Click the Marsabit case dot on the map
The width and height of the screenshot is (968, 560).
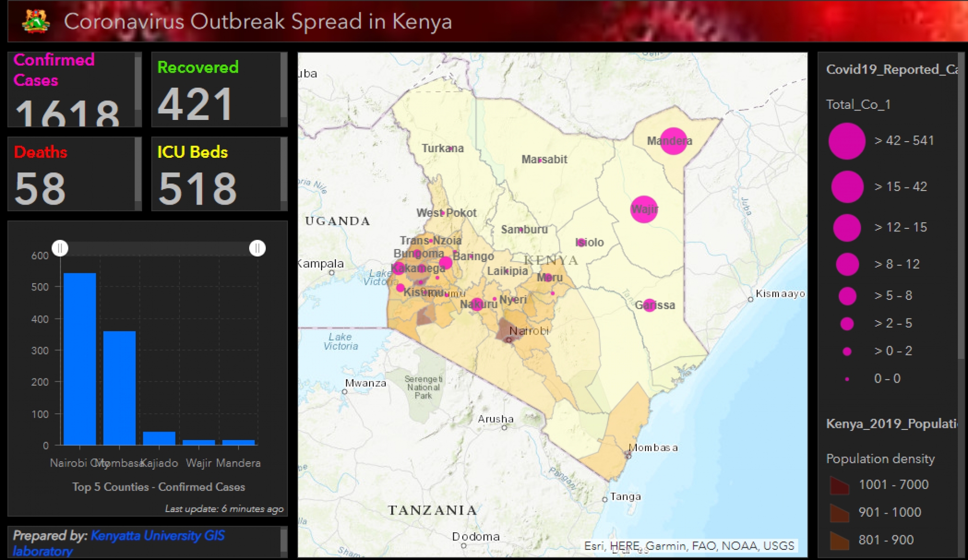click(x=539, y=160)
